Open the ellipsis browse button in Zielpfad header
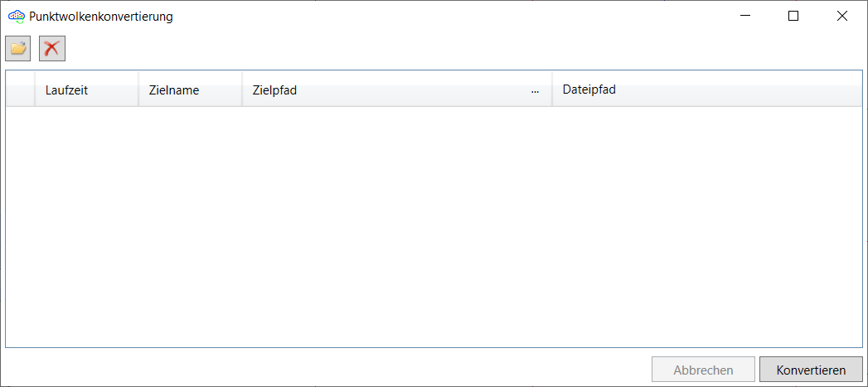This screenshot has height=387, width=868. pos(536,90)
